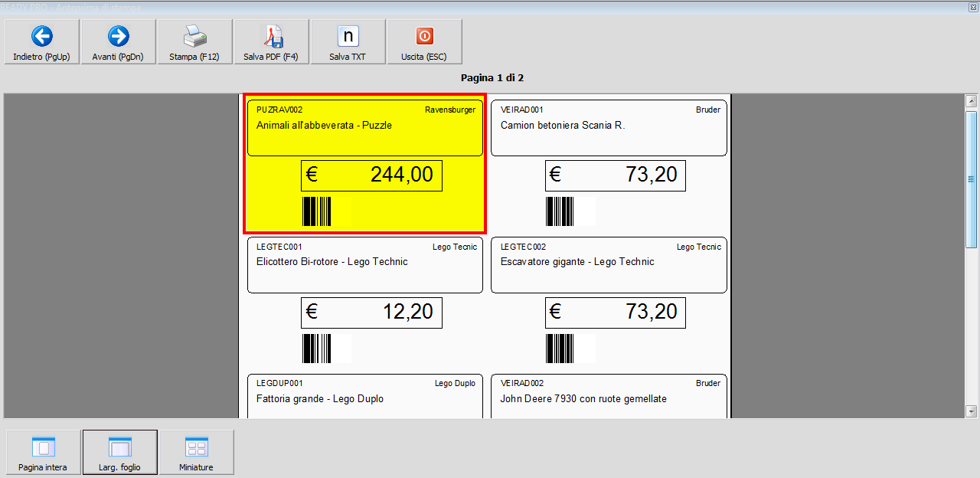Screen dimensions: 980x478
Task: Show Miniature thumbnails view
Action: 197,452
